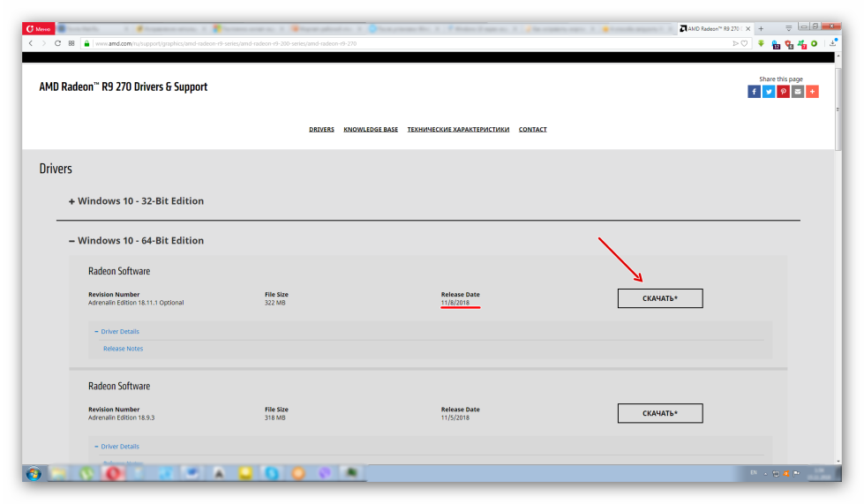Open Windows Start menu orb
This screenshot has height=504, width=864.
pos(34,473)
